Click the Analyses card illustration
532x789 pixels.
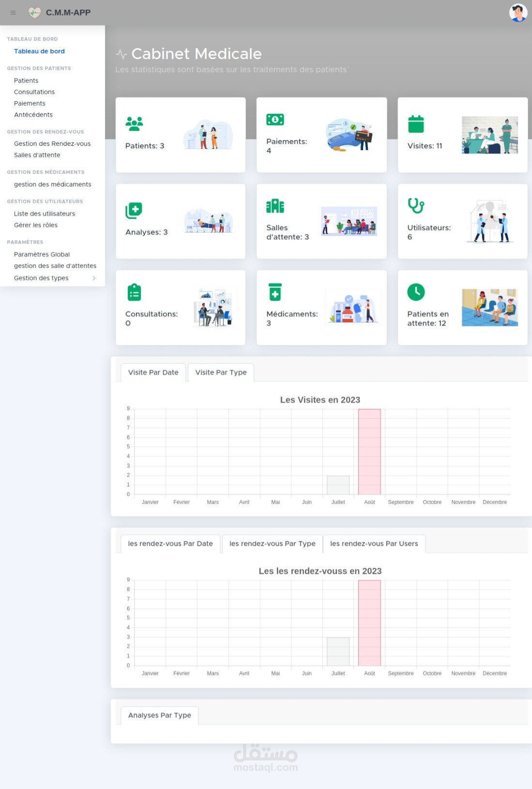pyautogui.click(x=208, y=221)
